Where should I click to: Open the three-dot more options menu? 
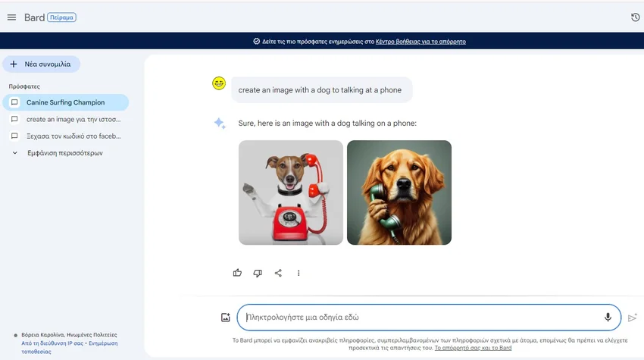[x=299, y=273]
